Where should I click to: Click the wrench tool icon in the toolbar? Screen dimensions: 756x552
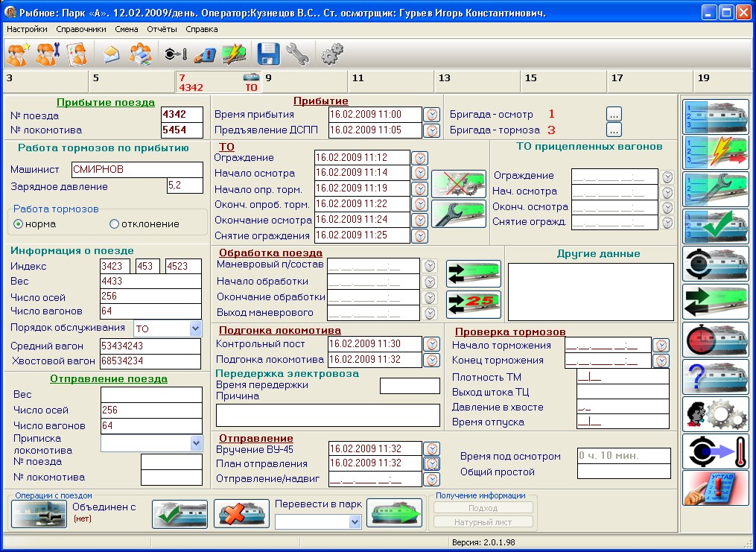[297, 54]
